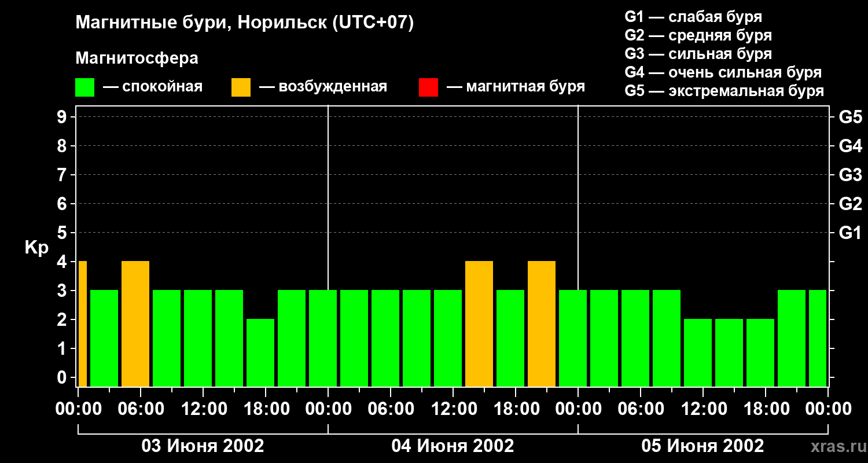Click the first '00:00' label at chart start
This screenshot has width=868, height=463.
(78, 409)
